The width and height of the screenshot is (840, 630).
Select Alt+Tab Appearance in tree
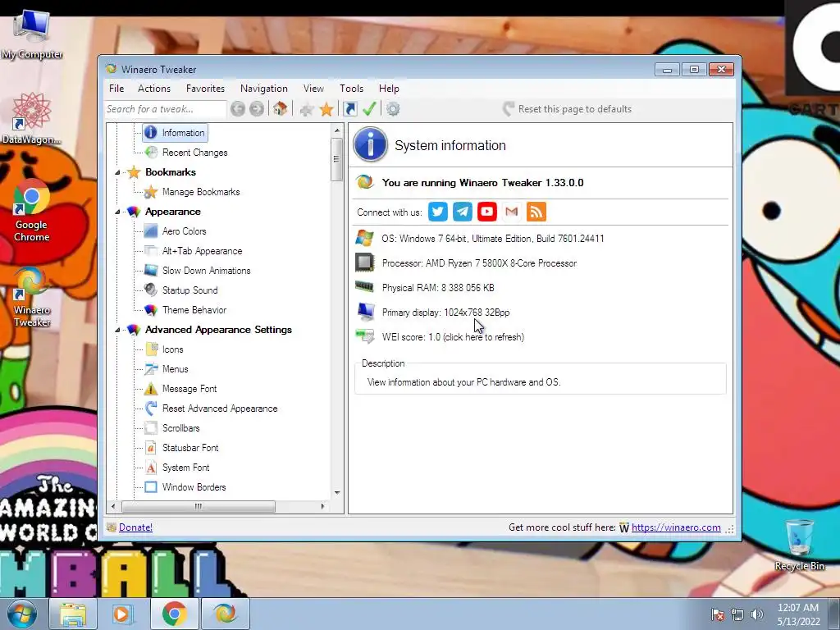(203, 251)
